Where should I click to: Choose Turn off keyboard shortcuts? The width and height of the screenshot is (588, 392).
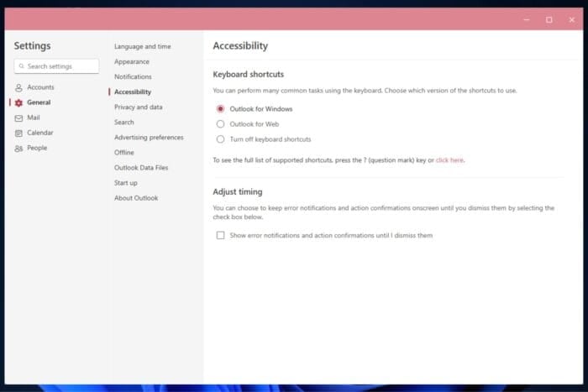(x=220, y=139)
